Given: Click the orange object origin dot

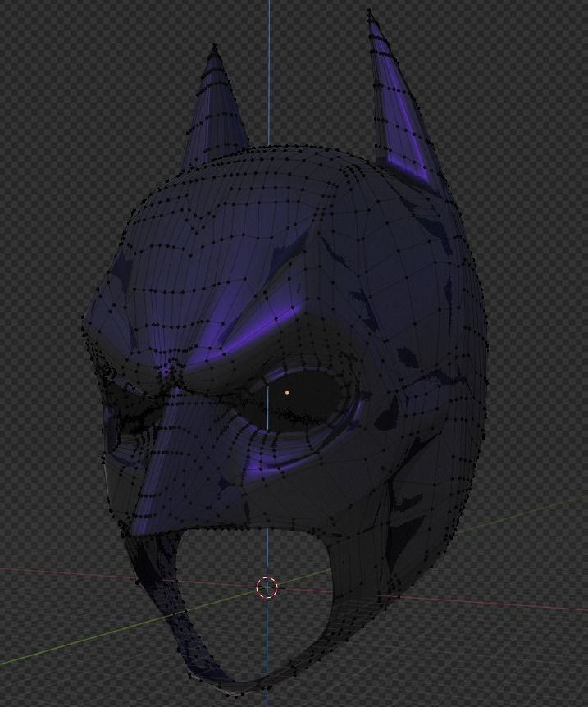Looking at the screenshot, I should pos(287,393).
